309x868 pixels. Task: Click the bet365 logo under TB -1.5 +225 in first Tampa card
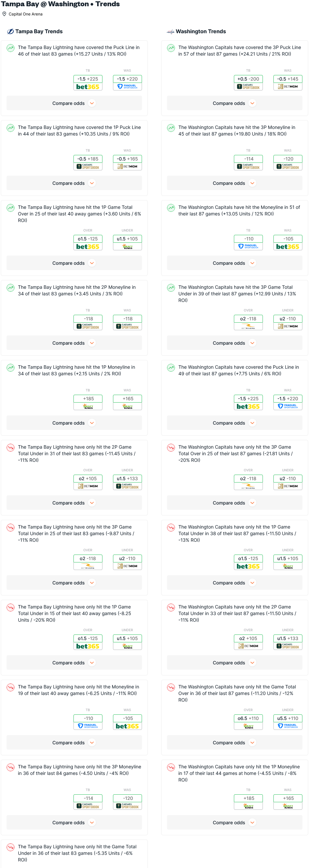point(88,87)
